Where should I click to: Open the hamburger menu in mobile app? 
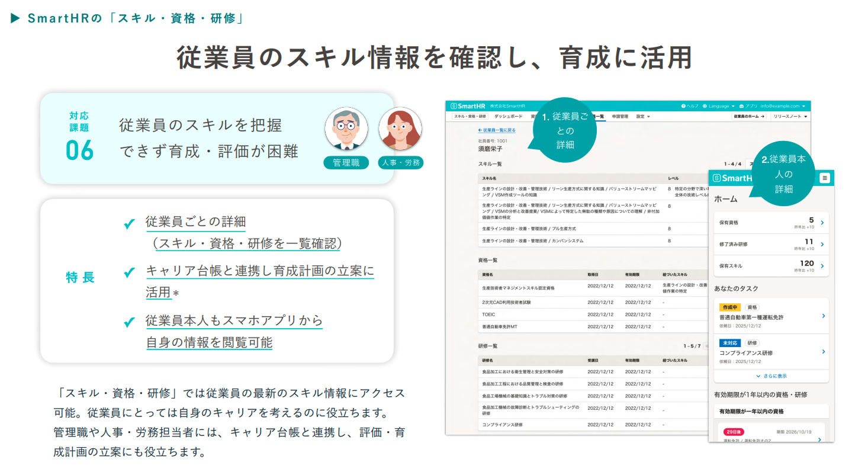pos(825,178)
